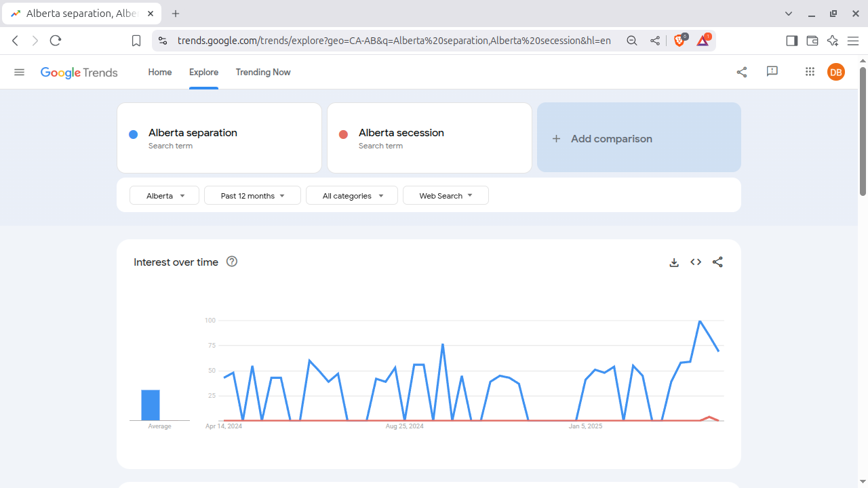This screenshot has height=488, width=868.
Task: Select the Explore tab
Action: 203,72
